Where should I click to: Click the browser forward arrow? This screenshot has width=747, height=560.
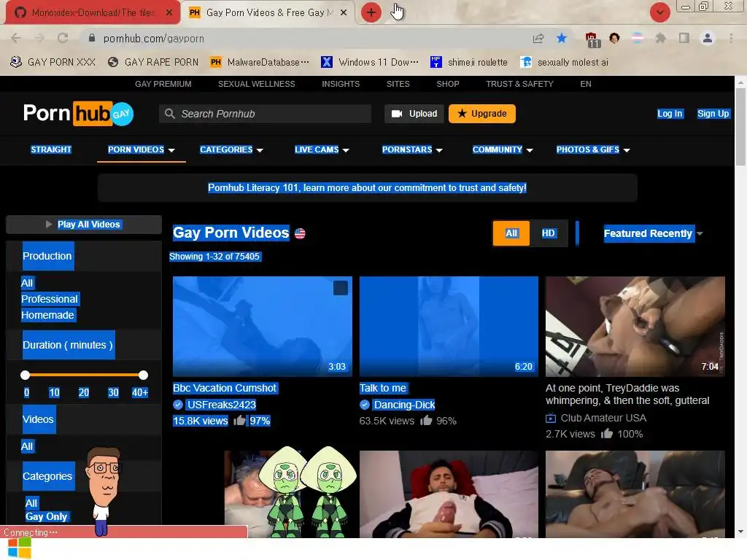[39, 38]
